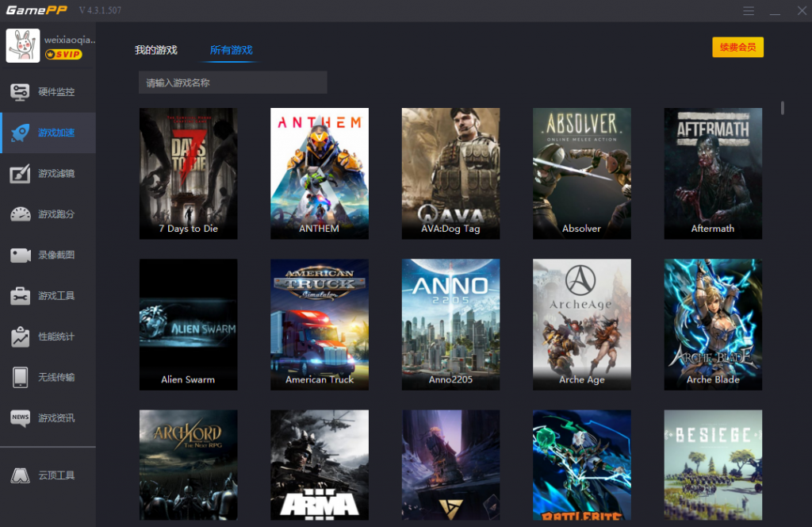The width and height of the screenshot is (812, 527).
Task: Select the American Truck cover
Action: [320, 325]
